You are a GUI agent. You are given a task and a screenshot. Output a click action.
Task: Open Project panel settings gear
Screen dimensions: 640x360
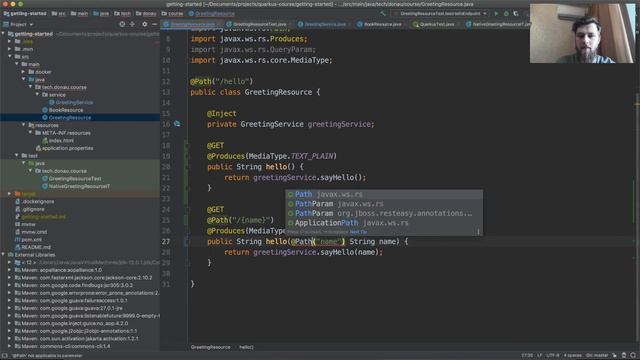point(144,24)
